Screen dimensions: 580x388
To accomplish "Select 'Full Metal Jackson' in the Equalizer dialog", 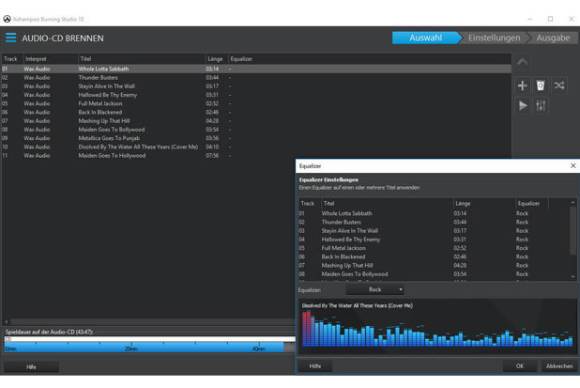I will [x=434, y=248].
